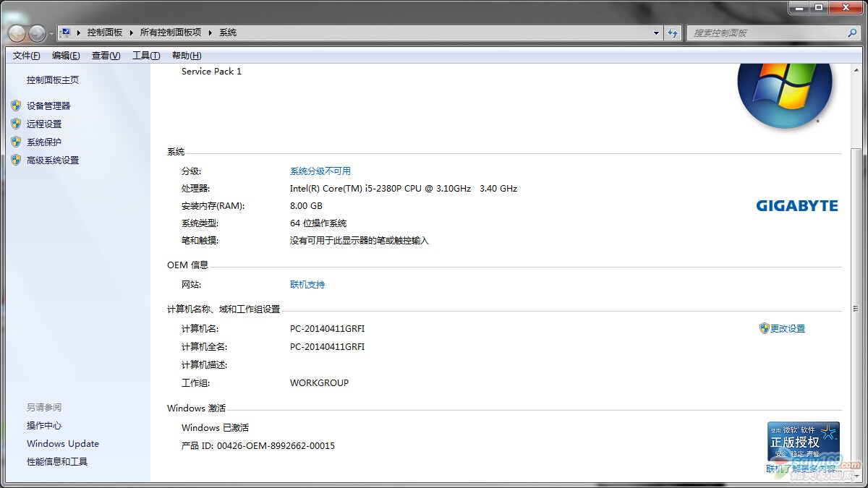Click the Forward navigation arrow button

(37, 33)
